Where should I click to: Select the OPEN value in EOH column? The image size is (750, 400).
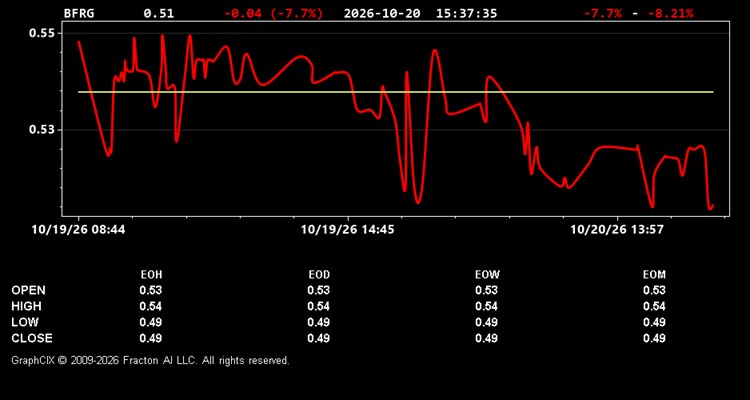151,290
